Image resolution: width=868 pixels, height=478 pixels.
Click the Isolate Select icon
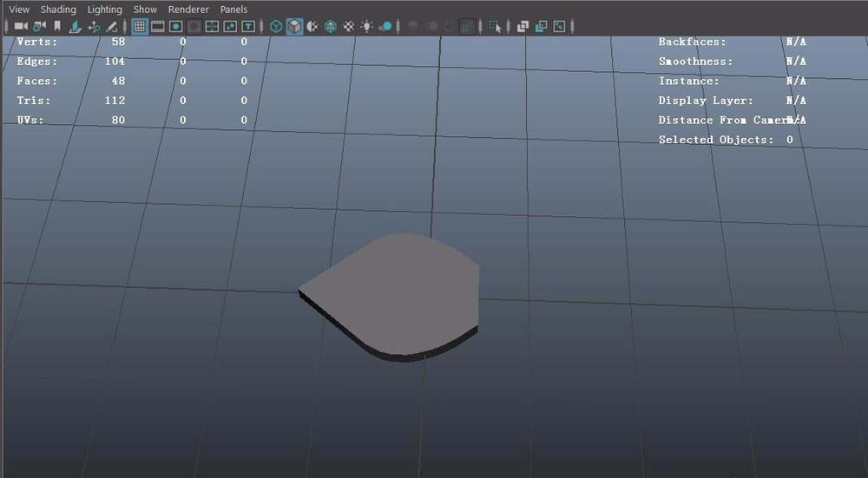tap(495, 26)
